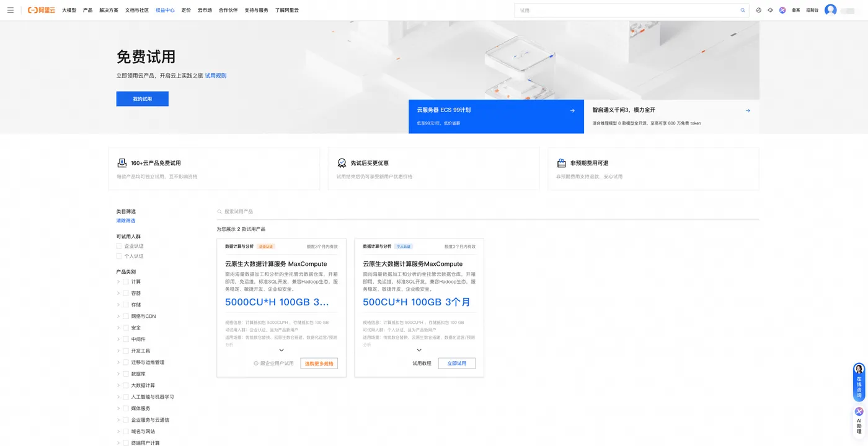Expand the 企业服务与云通信 category chevron

click(x=118, y=420)
